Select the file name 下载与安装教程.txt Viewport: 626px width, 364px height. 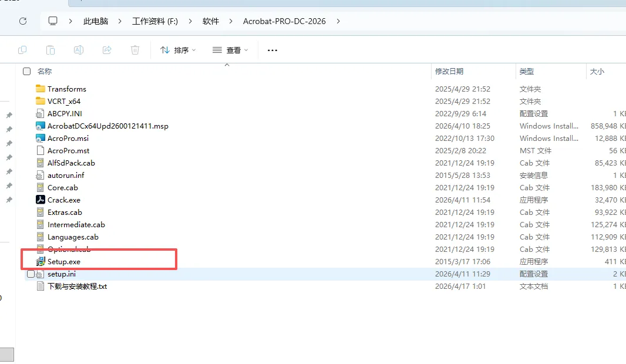pyautogui.click(x=77, y=286)
